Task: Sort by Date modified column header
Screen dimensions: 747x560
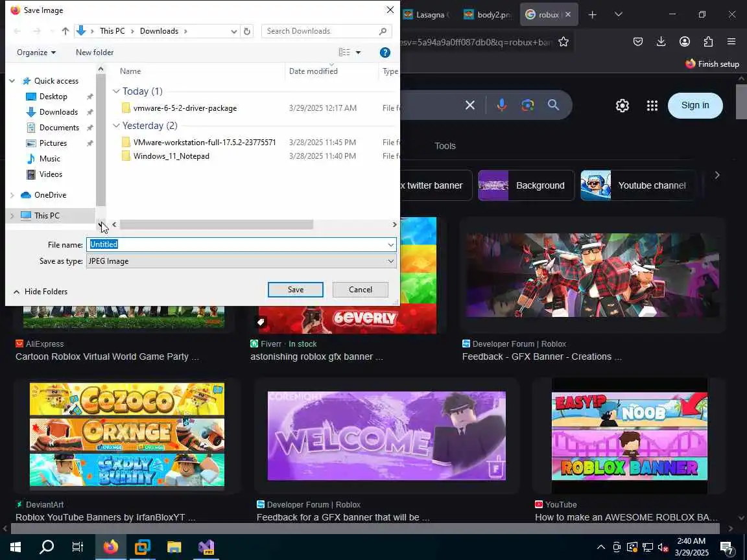Action: pyautogui.click(x=313, y=71)
